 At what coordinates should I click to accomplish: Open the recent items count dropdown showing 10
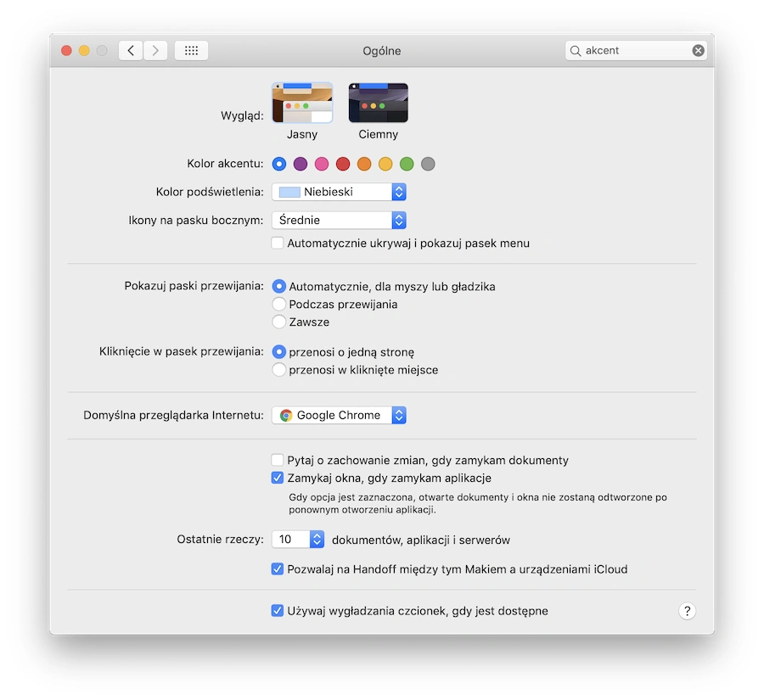click(x=298, y=540)
